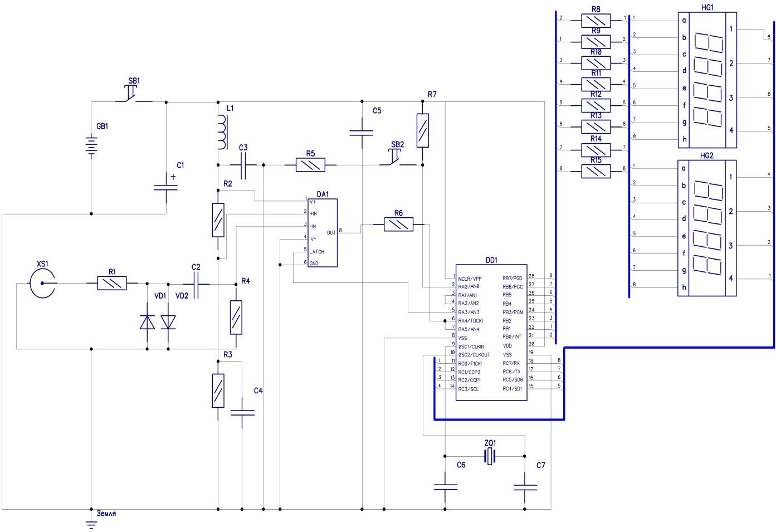776x532 pixels.
Task: Select resistor R15
Action: 596,172
